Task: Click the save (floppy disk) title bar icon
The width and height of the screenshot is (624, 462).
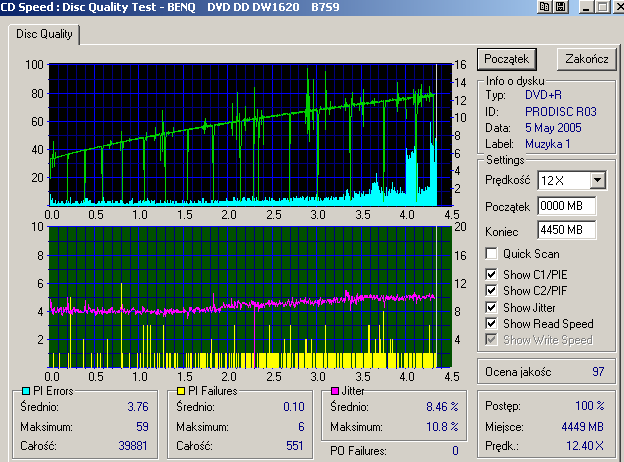Action: click(x=561, y=7)
